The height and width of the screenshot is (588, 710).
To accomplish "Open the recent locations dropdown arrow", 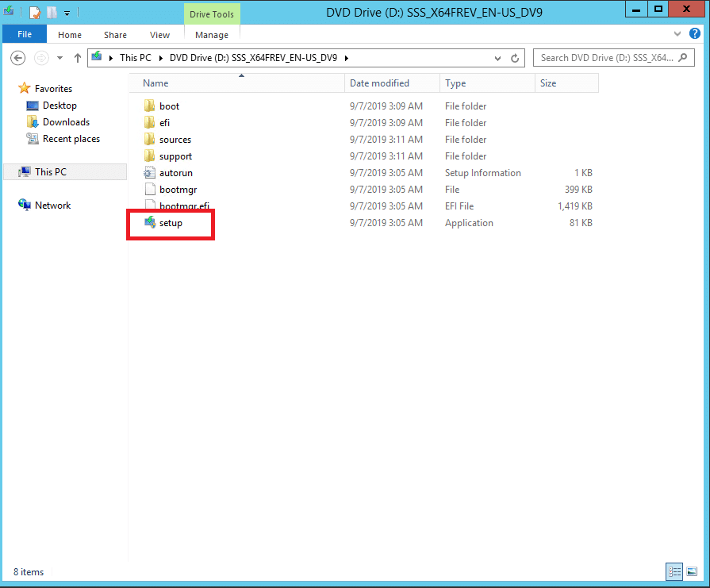I will click(x=59, y=58).
